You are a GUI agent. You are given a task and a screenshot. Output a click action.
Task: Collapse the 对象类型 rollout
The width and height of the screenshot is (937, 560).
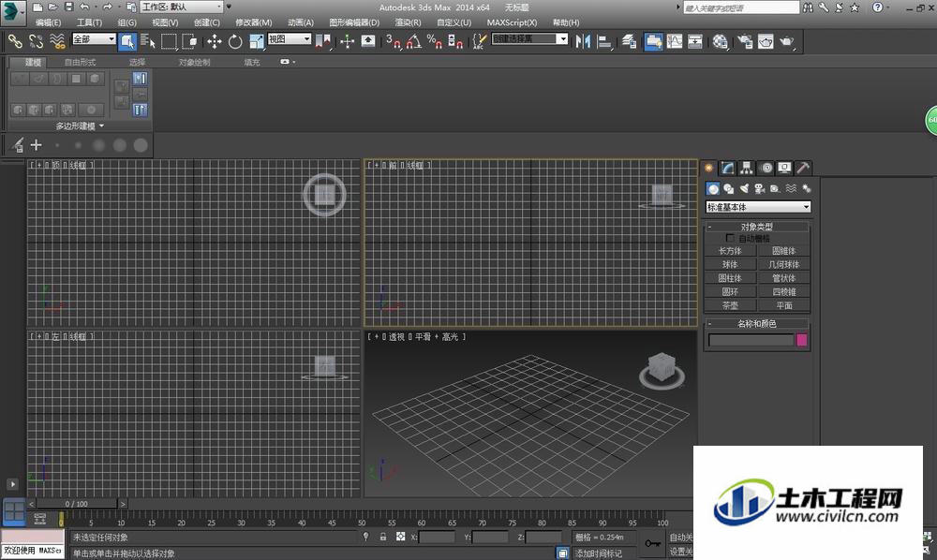[756, 227]
